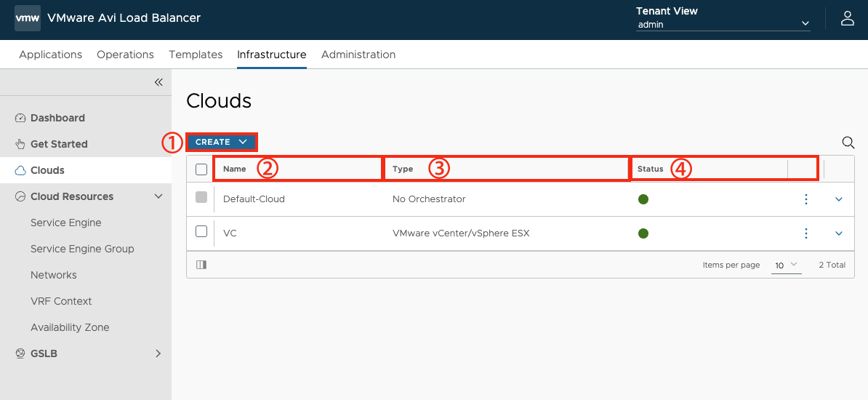Switch to the Templates tab

[196, 55]
